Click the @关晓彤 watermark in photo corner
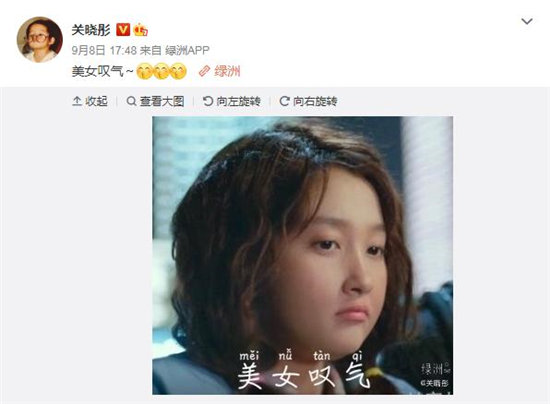Image resolution: width=550 pixels, height=404 pixels. 435,383
